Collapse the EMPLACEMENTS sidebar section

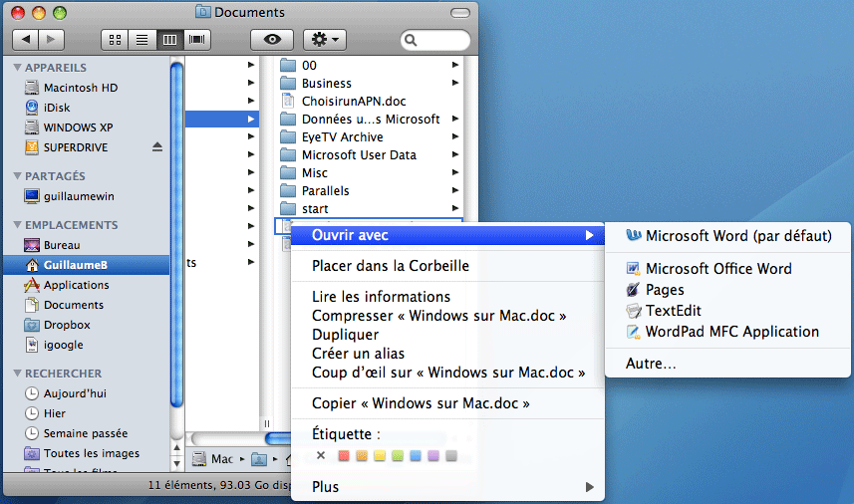(x=17, y=225)
